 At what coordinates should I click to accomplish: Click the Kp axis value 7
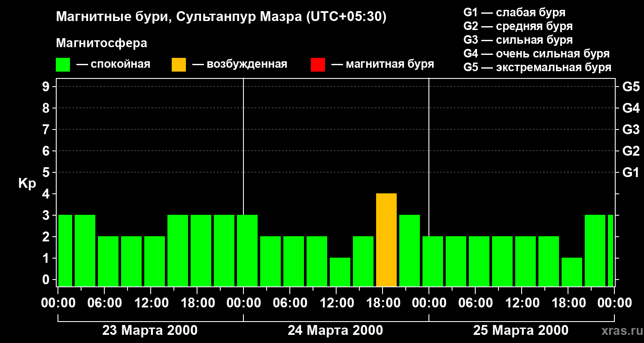click(47, 129)
